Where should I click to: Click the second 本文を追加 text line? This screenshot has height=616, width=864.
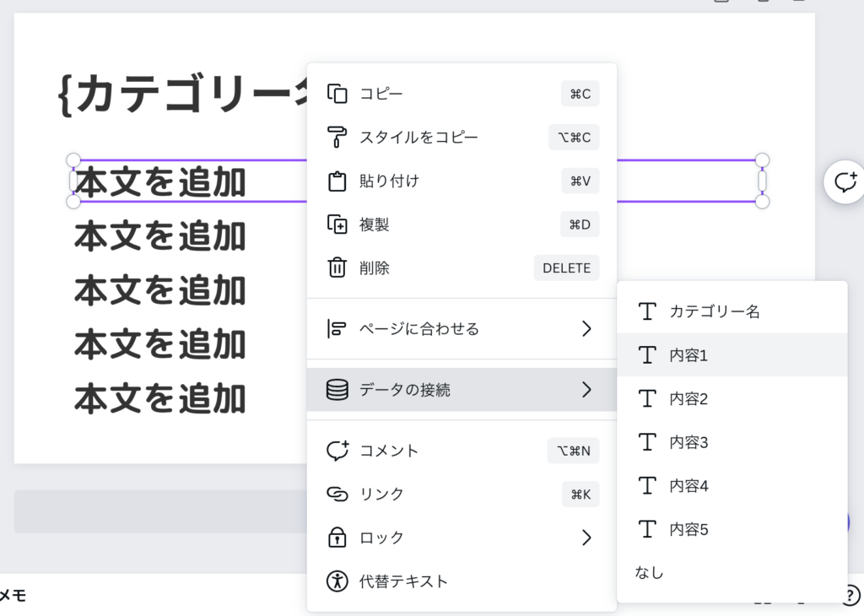click(160, 237)
